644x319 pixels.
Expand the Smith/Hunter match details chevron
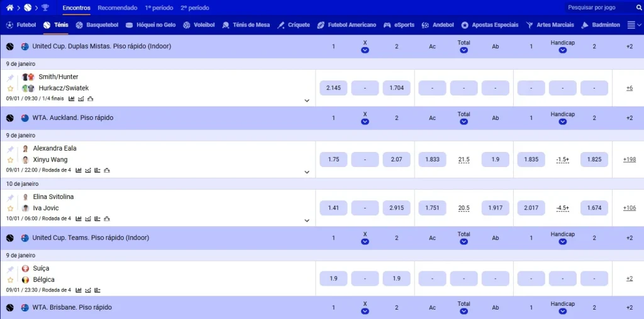[x=307, y=100]
